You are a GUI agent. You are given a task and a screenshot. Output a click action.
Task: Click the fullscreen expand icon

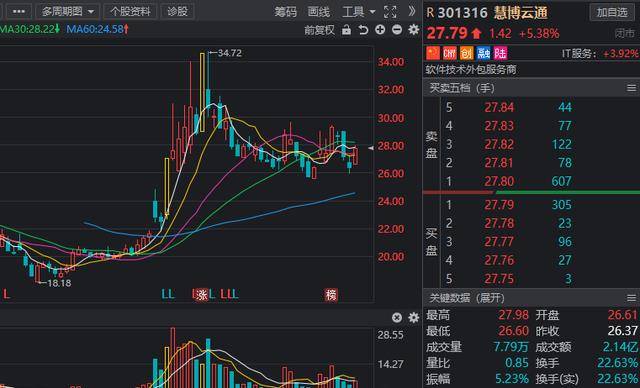[390, 12]
